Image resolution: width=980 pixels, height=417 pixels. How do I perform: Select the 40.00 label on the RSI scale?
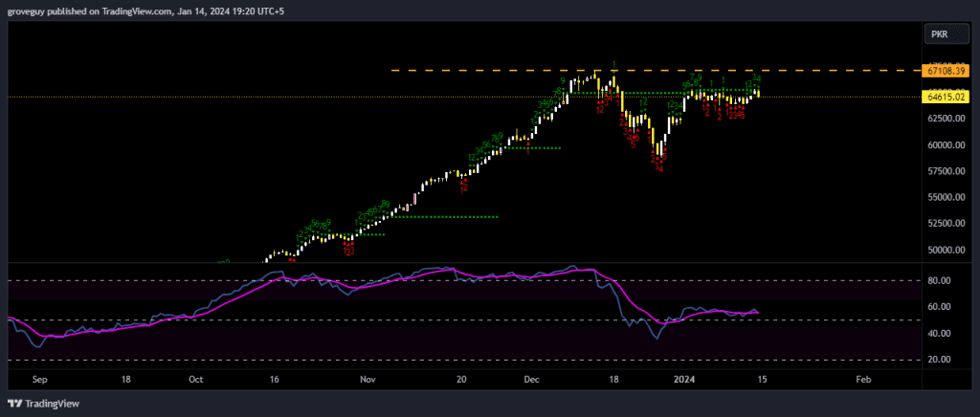pos(938,333)
